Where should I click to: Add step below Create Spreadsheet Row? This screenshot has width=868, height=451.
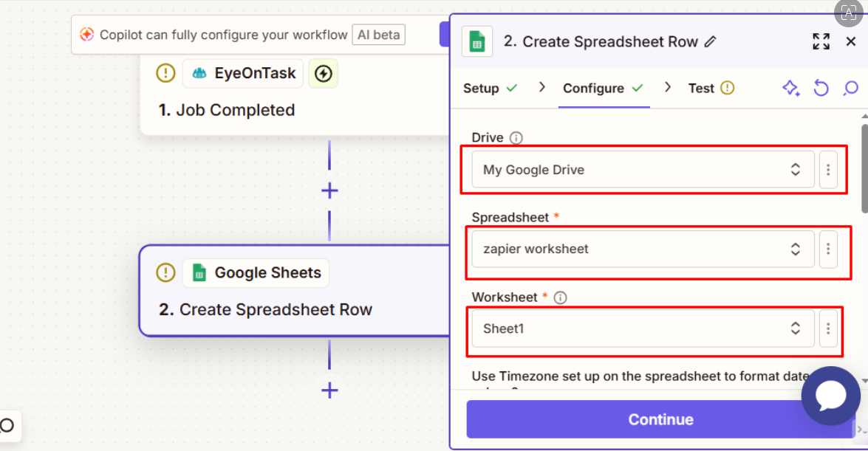coord(329,390)
